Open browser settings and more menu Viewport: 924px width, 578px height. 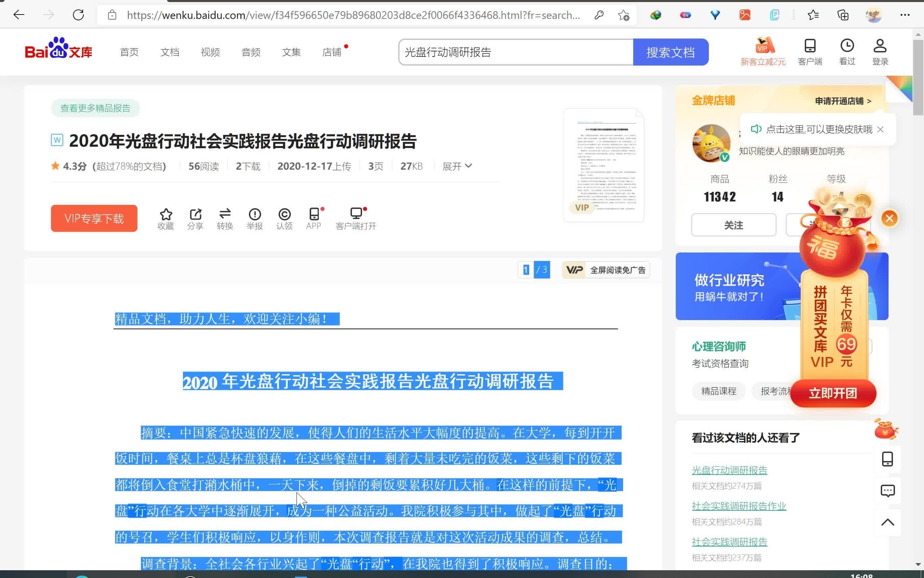(x=904, y=15)
